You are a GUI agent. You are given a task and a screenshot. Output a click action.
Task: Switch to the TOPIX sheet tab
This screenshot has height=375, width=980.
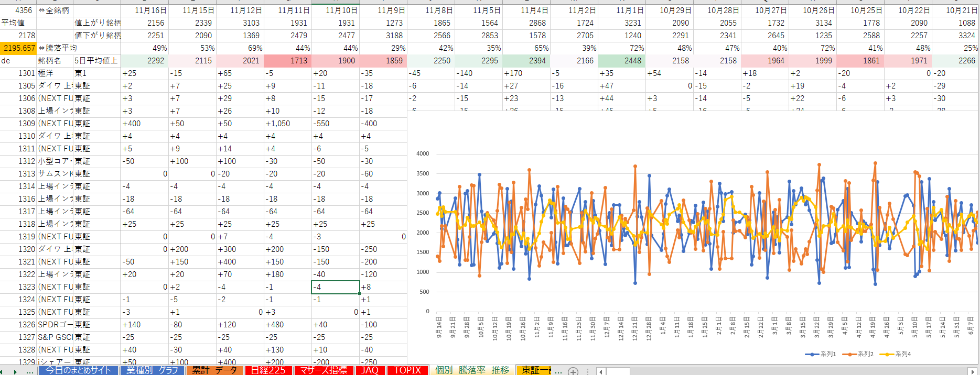pos(407,370)
